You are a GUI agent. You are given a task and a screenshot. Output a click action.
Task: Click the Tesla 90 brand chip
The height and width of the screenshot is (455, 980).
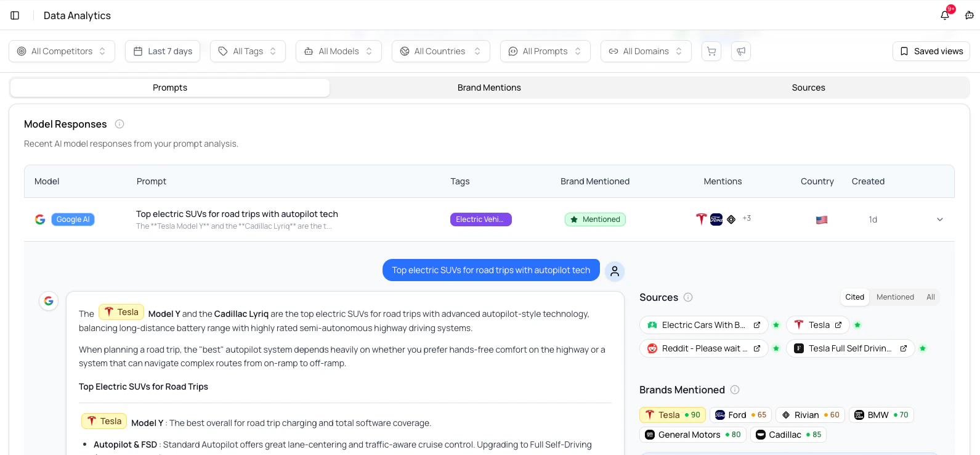tap(673, 415)
